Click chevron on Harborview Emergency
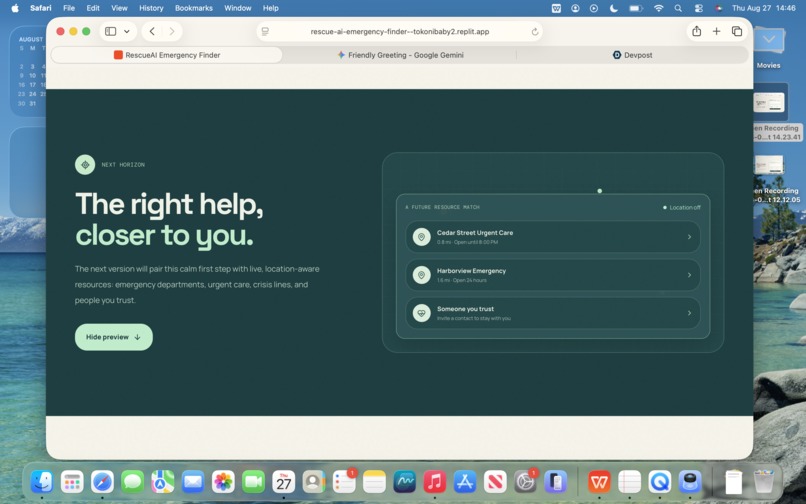The image size is (806, 504). [689, 275]
